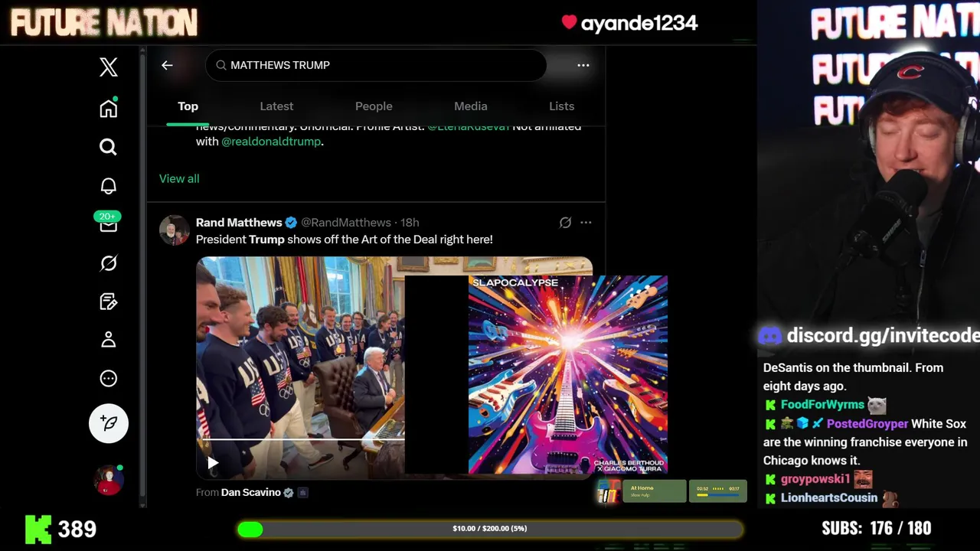Open Grok icon in sidebar
Image resolution: width=980 pixels, height=551 pixels.
(109, 263)
